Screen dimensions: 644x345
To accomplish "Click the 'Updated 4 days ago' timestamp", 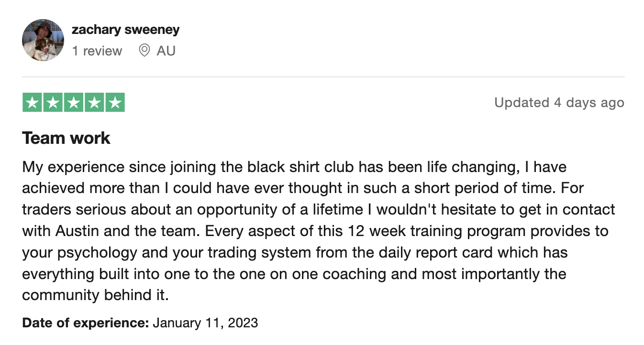I will pyautogui.click(x=559, y=103).
